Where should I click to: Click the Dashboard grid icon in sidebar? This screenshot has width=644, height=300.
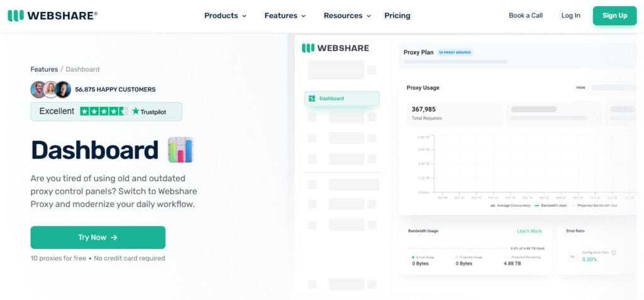coord(312,99)
